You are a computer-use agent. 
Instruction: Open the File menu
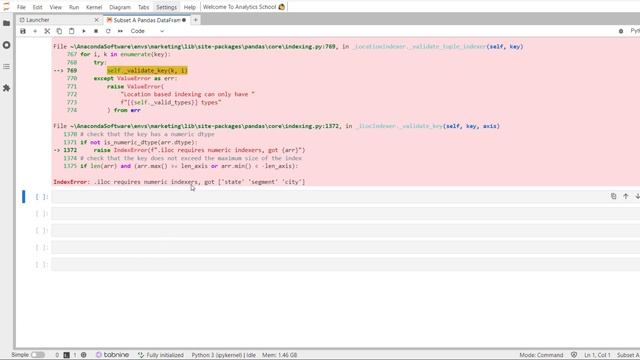[21, 7]
